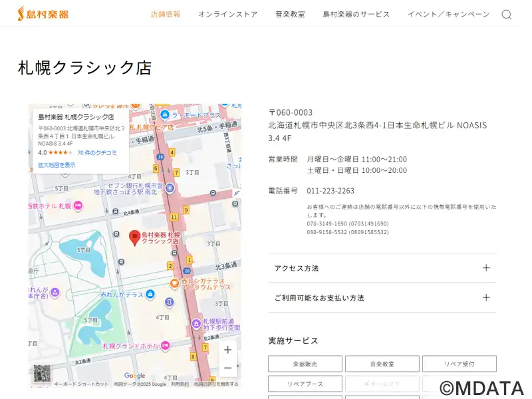
Task: Click the リペア受付 service button
Action: (x=460, y=364)
